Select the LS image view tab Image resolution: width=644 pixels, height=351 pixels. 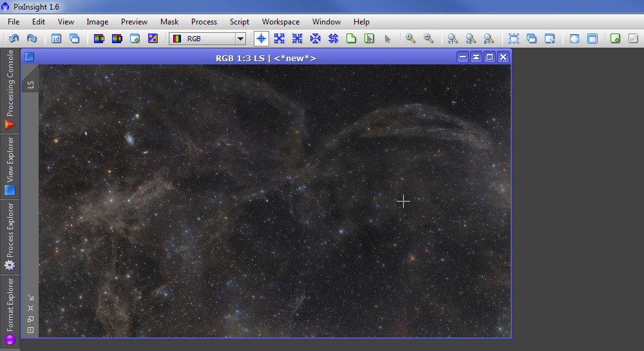click(30, 84)
